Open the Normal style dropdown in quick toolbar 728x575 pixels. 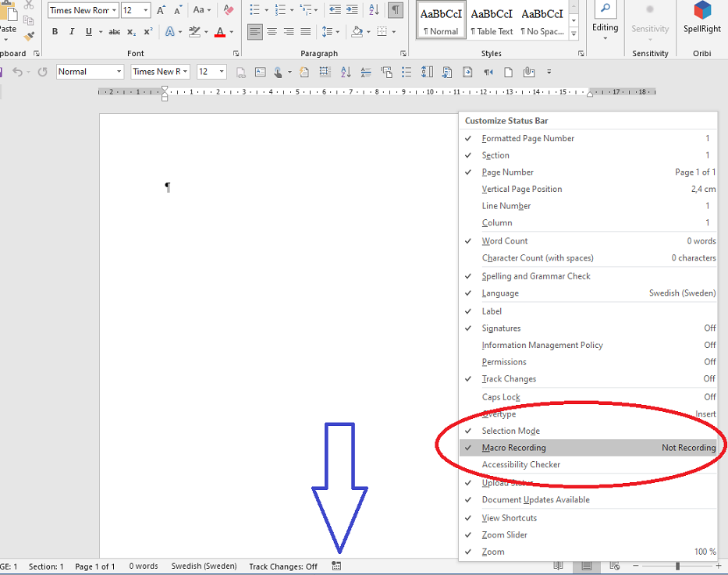click(119, 72)
